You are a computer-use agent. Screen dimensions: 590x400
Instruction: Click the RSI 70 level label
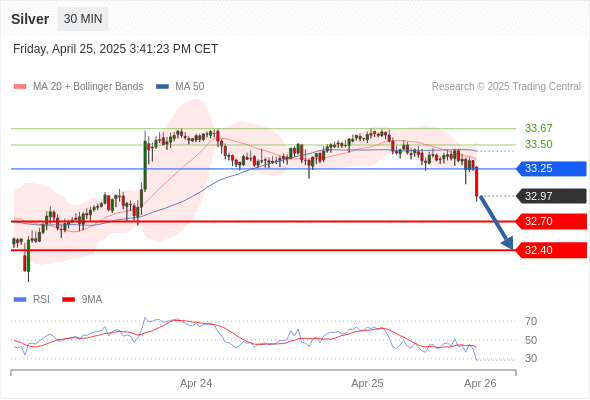click(x=531, y=321)
